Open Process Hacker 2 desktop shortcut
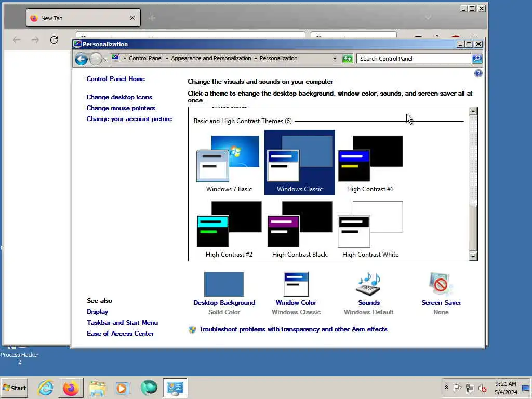 coord(19,354)
